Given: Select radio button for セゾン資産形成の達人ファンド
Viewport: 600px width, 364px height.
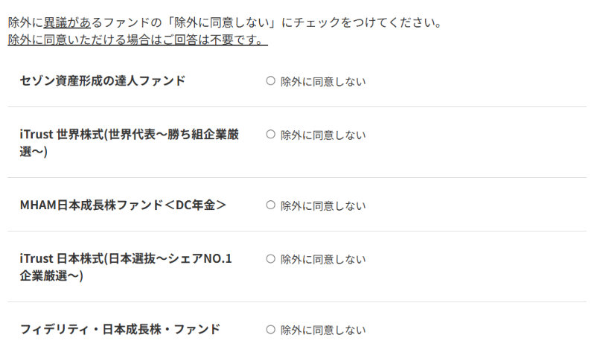Looking at the screenshot, I should (270, 80).
